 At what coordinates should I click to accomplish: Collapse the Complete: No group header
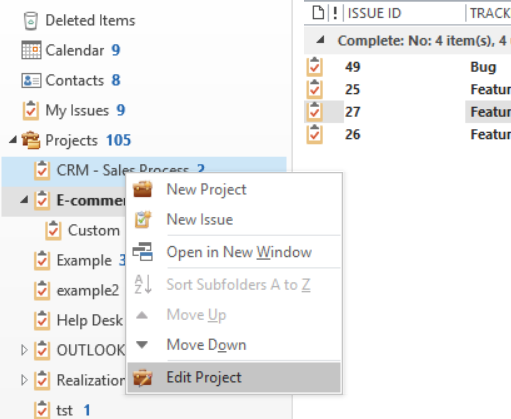320,40
